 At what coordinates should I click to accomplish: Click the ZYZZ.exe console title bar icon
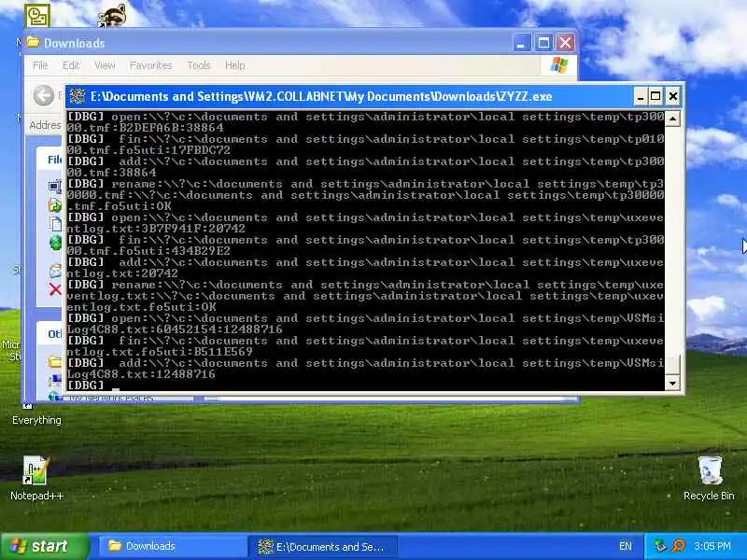(78, 97)
